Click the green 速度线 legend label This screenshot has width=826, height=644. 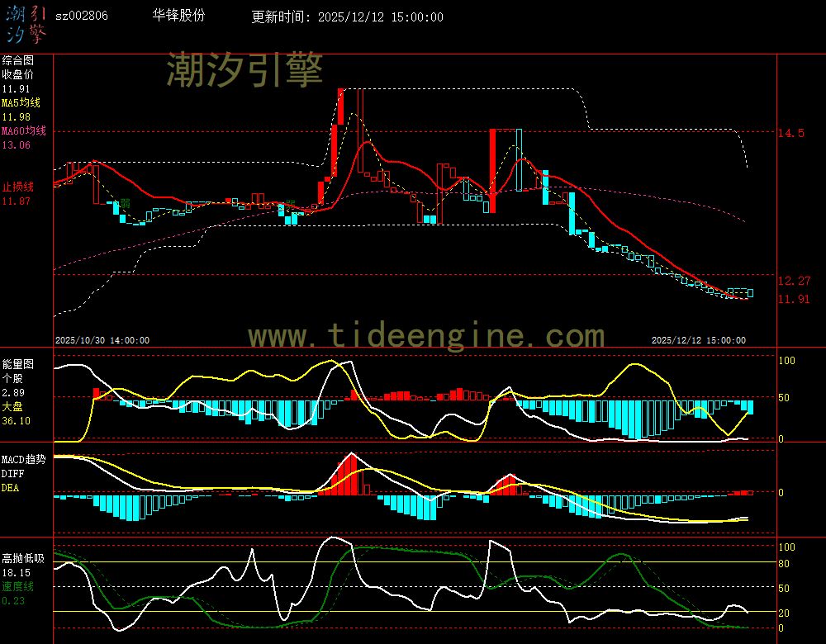(17, 586)
